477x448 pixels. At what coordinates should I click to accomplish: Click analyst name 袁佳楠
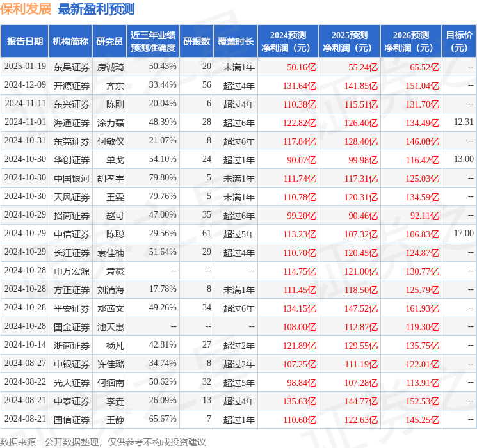[110, 253]
